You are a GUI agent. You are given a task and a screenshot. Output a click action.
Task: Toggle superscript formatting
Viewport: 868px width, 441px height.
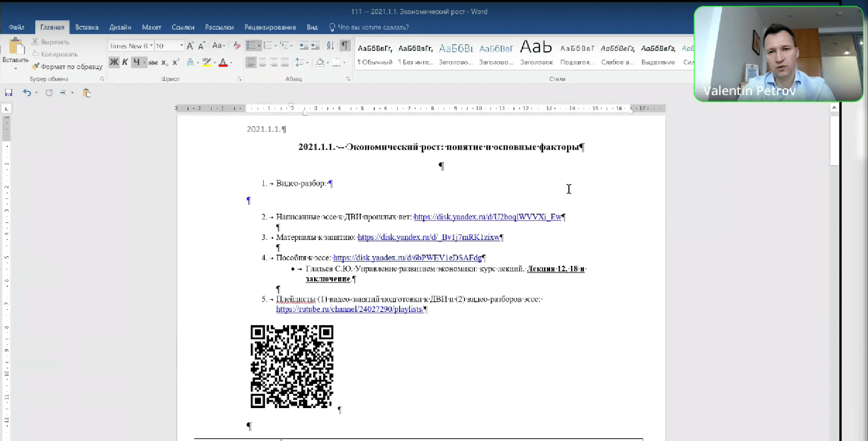pos(176,62)
